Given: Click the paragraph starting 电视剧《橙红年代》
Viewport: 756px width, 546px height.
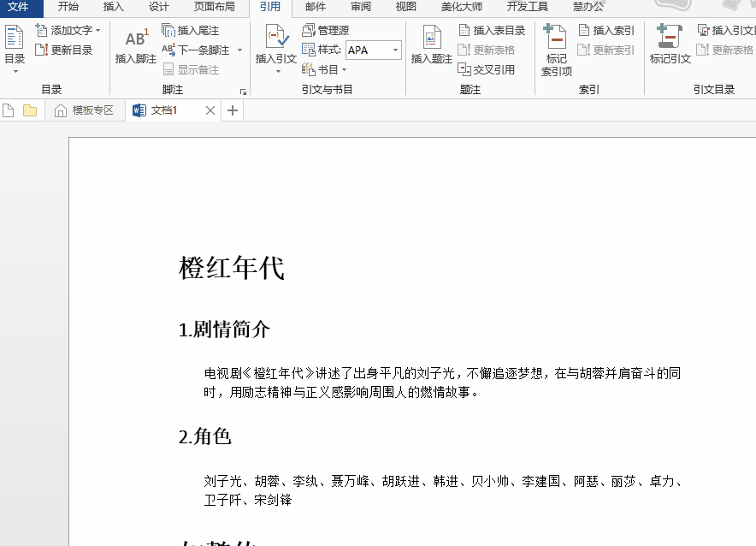Looking at the screenshot, I should (x=442, y=383).
